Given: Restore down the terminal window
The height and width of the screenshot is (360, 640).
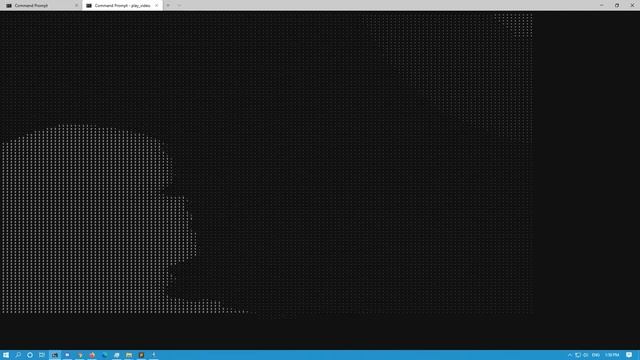Looking at the screenshot, I should point(617,5).
